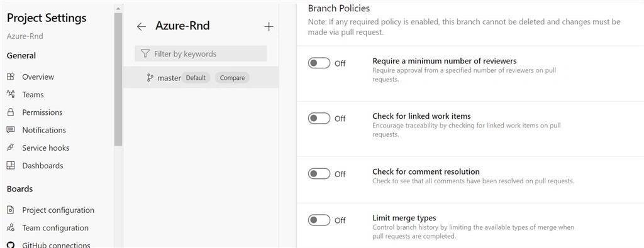Click the plus icon to add branch
Viewport: 644px width, 248px height.
point(269,26)
